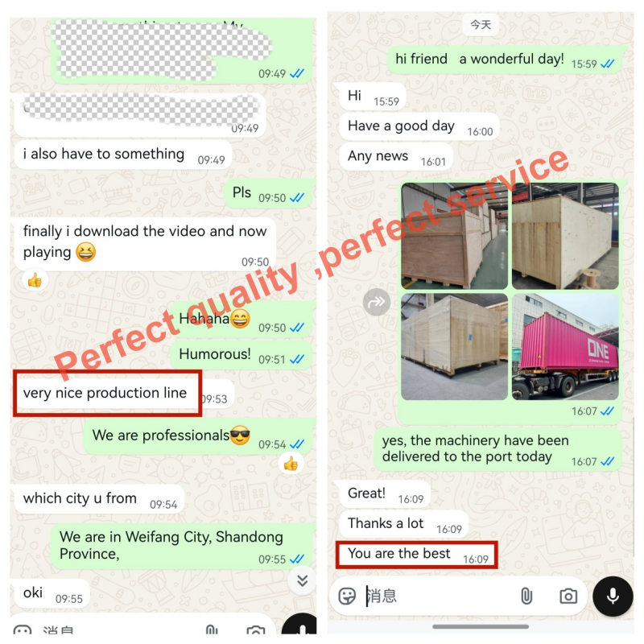The width and height of the screenshot is (644, 644).
Task: Tap the paperclip attachment icon
Action: pyautogui.click(x=526, y=596)
